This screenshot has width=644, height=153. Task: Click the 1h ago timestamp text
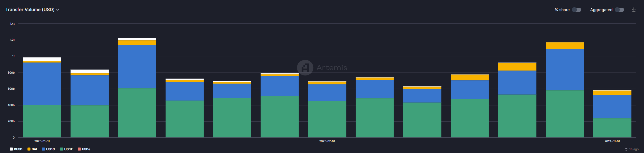coord(634,149)
